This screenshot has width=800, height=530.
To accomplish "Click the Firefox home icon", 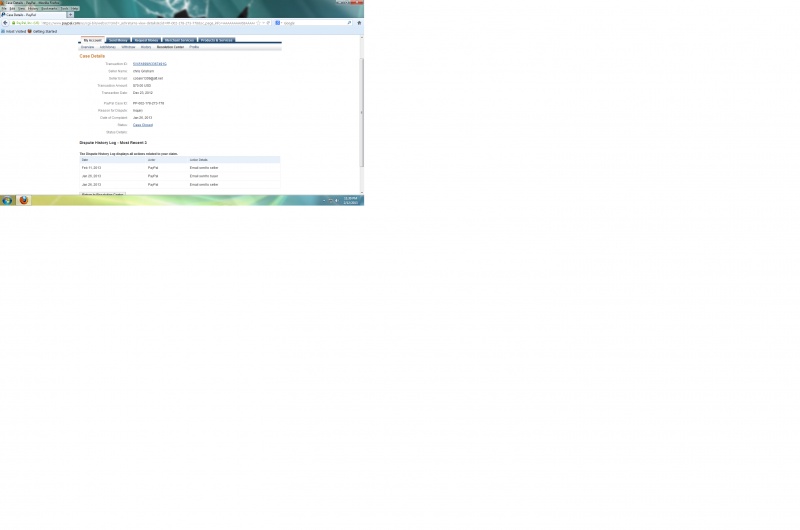I will coord(359,23).
